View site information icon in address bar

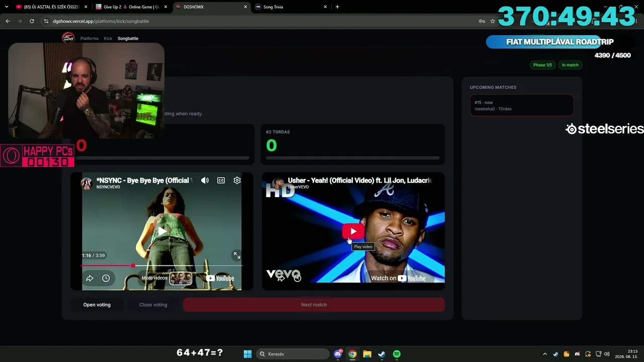pyautogui.click(x=46, y=21)
